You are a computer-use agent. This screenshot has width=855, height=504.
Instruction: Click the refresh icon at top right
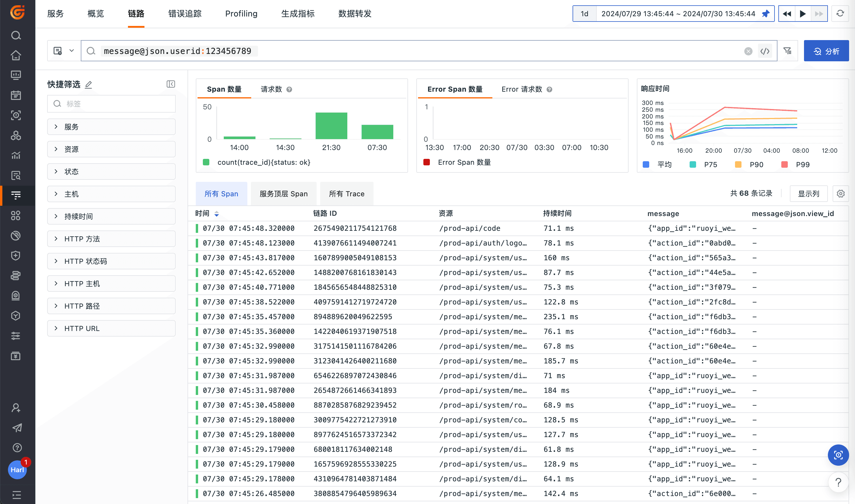pos(840,14)
